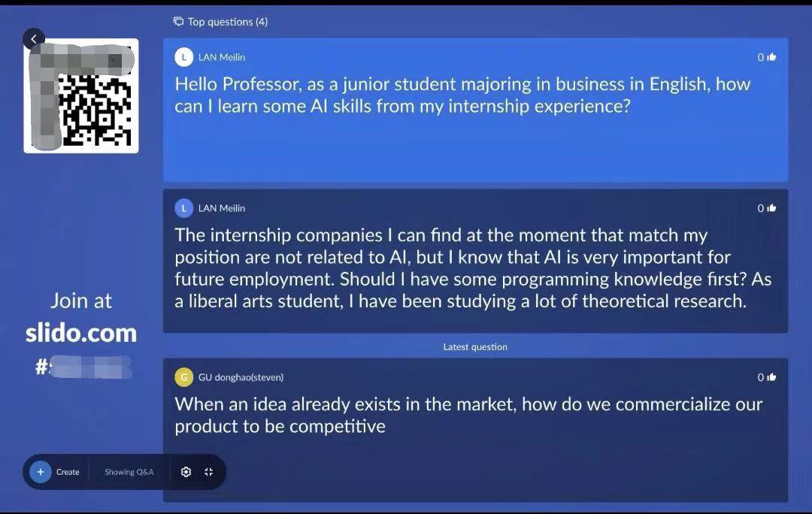This screenshot has width=812, height=514.
Task: Click the Top questions (4) header
Action: pos(227,22)
